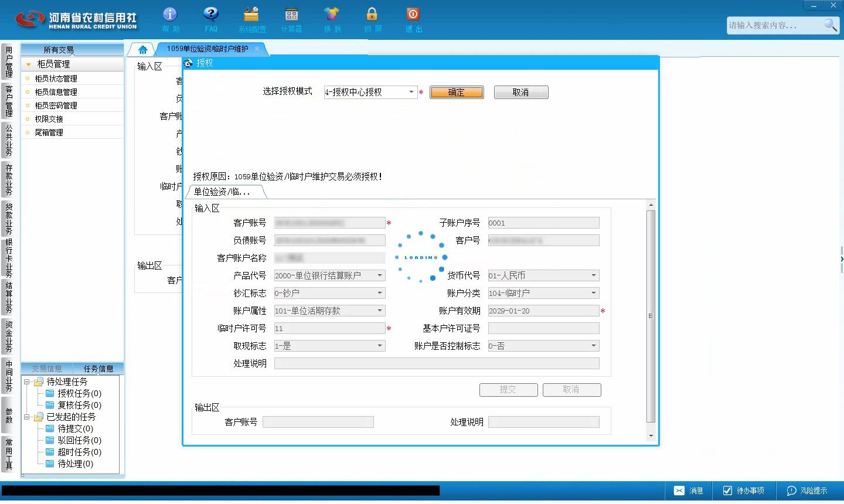Image resolution: width=844 pixels, height=504 pixels.
Task: Click the right-edge panel expand arrow
Action: (842, 258)
